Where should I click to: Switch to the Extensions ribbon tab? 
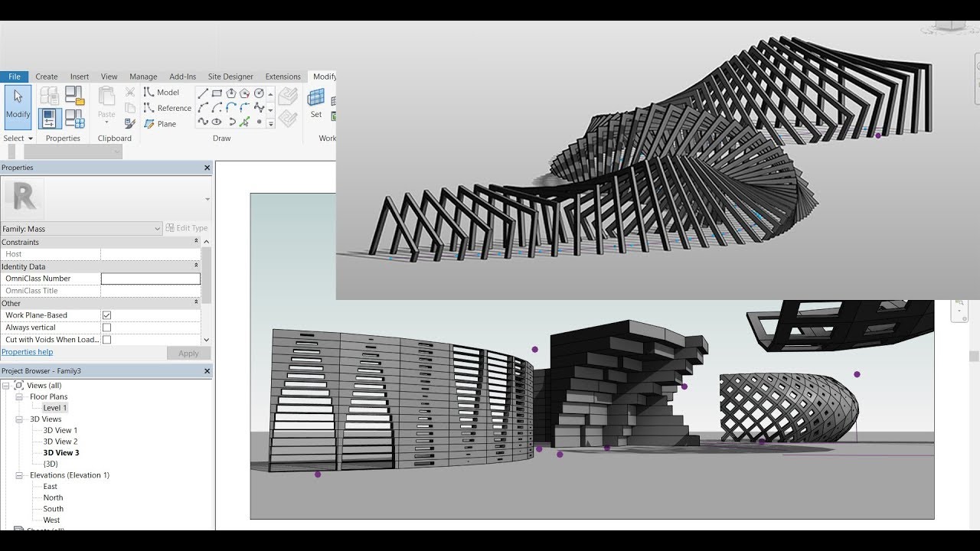(x=283, y=77)
